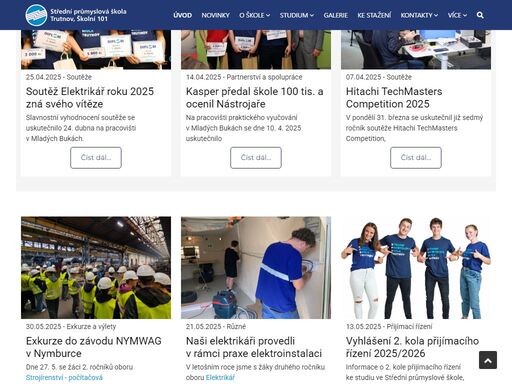Open the KE STAŽENÍ menu item
512x384 pixels.
[374, 15]
